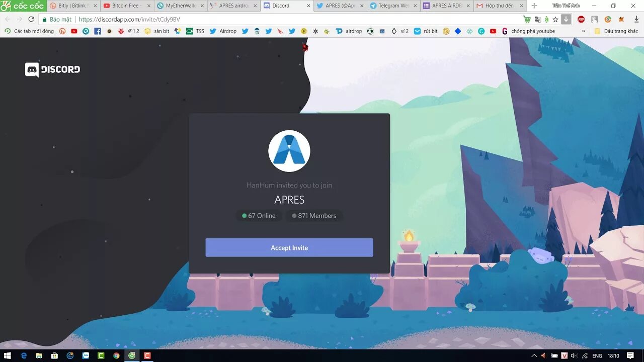Open the Camtasia recorder red taskbar icon

point(147,355)
